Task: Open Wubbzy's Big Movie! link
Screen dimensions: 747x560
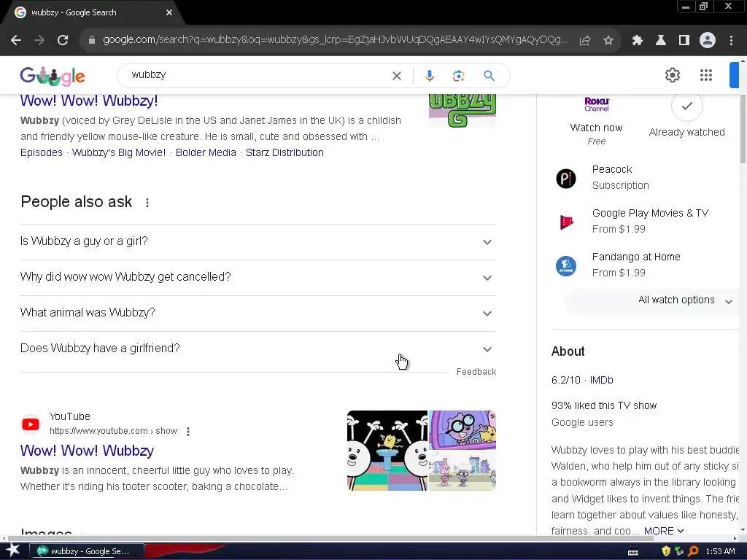Action: (x=119, y=152)
